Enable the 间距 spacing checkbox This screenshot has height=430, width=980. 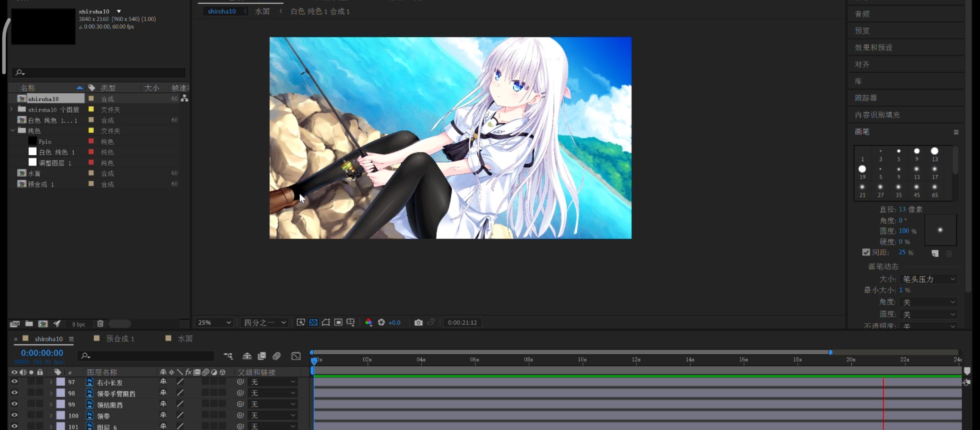(866, 252)
